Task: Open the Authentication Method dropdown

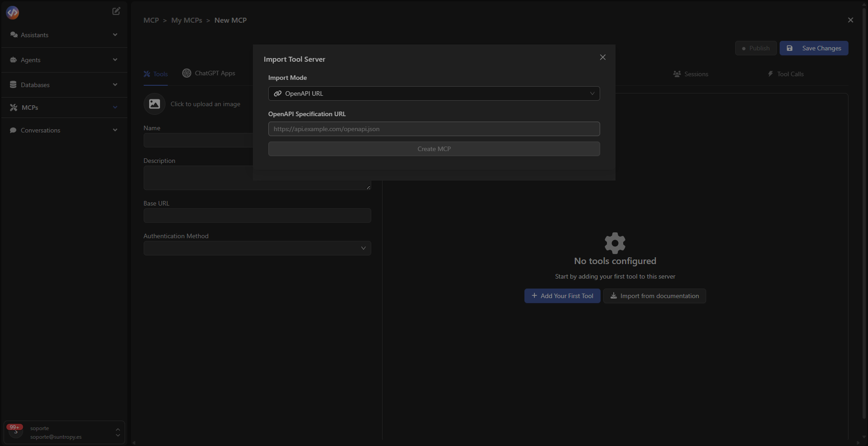Action: coord(257,248)
